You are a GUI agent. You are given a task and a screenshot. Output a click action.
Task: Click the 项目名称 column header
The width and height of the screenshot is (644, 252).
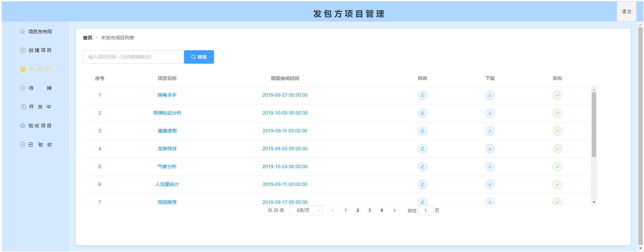tap(167, 78)
